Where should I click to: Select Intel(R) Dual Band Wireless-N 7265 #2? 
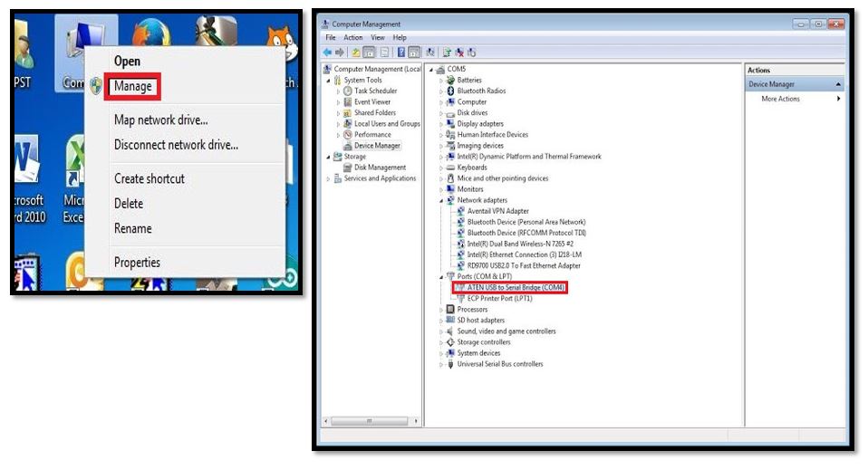tap(520, 244)
